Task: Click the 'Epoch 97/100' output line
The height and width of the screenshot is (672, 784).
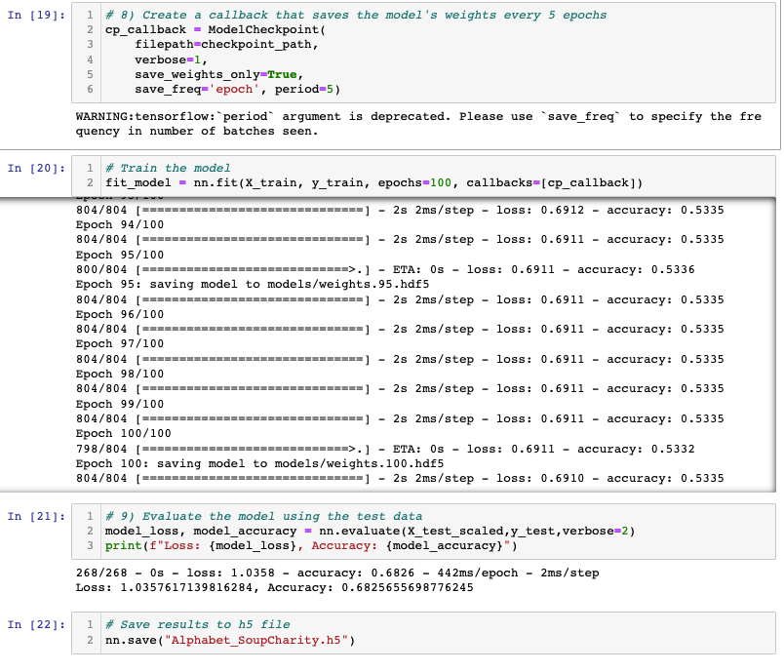Action: [x=120, y=343]
